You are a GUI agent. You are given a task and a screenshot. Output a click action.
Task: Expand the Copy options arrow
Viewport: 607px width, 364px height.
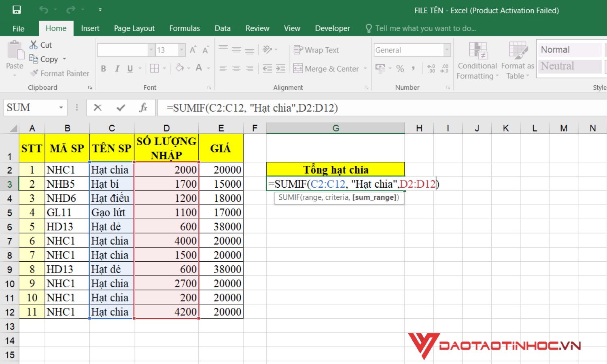(64, 59)
